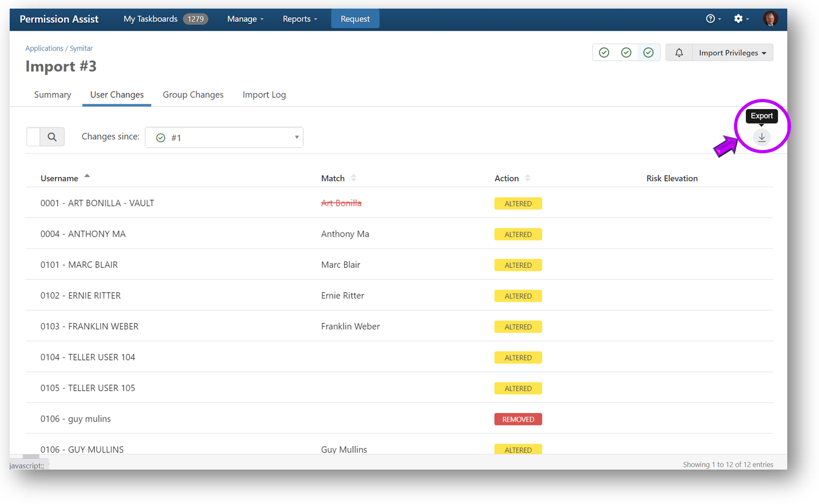Open the Import Log tab
This screenshot has width=819, height=504.
coord(264,95)
